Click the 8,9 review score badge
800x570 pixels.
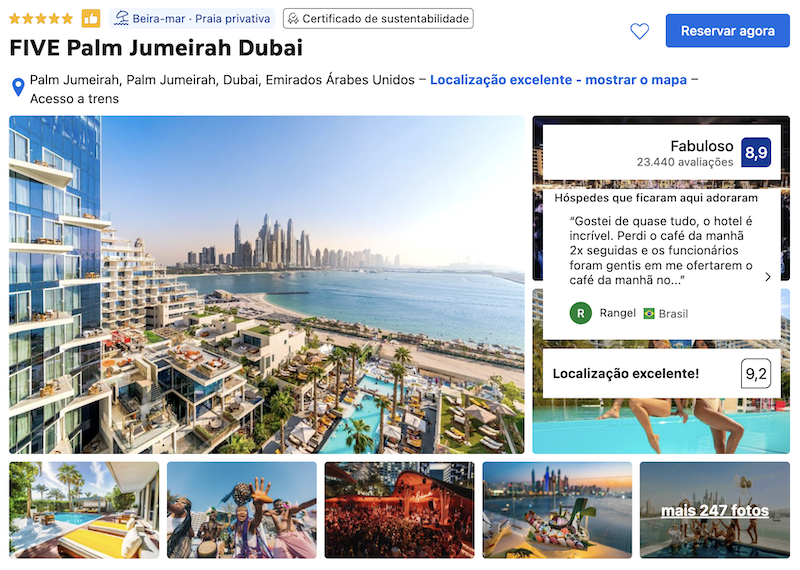click(756, 153)
